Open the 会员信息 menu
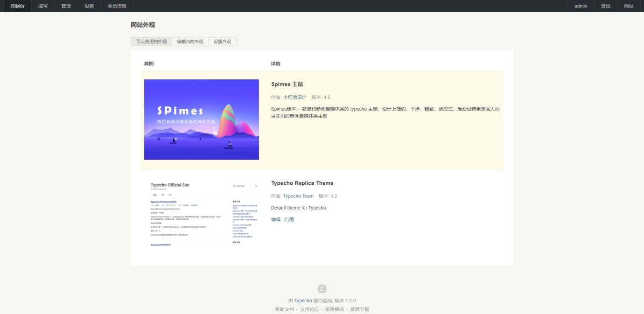 point(117,6)
